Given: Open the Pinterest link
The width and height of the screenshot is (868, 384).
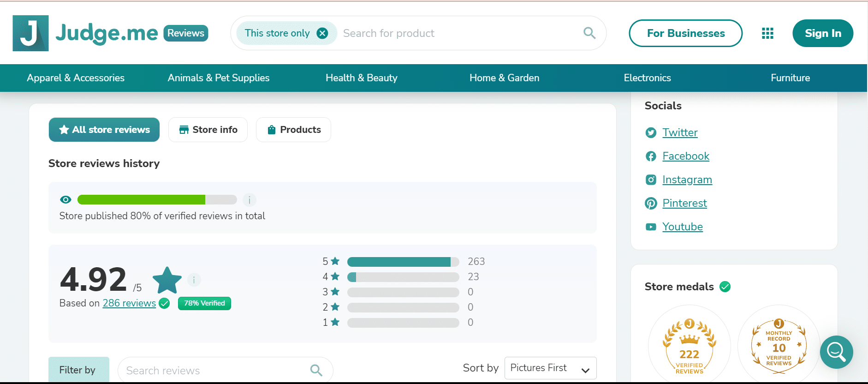Looking at the screenshot, I should pyautogui.click(x=684, y=204).
